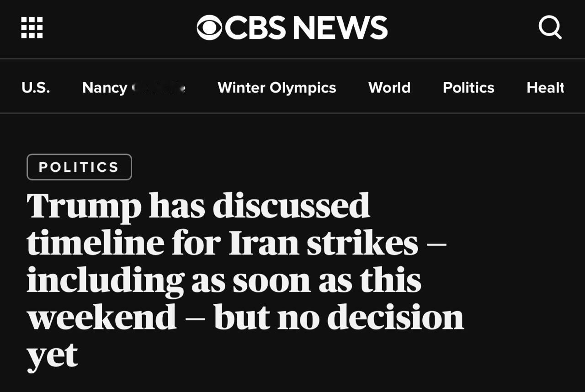Viewport: 585px width, 392px height.
Task: Open search with the magnifier icon
Action: 550,27
